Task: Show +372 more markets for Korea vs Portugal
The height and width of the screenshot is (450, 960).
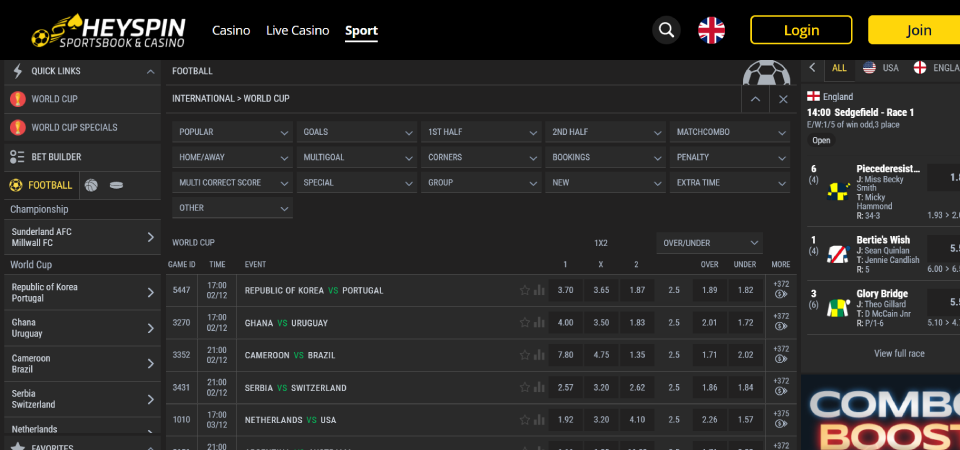Action: (781, 290)
